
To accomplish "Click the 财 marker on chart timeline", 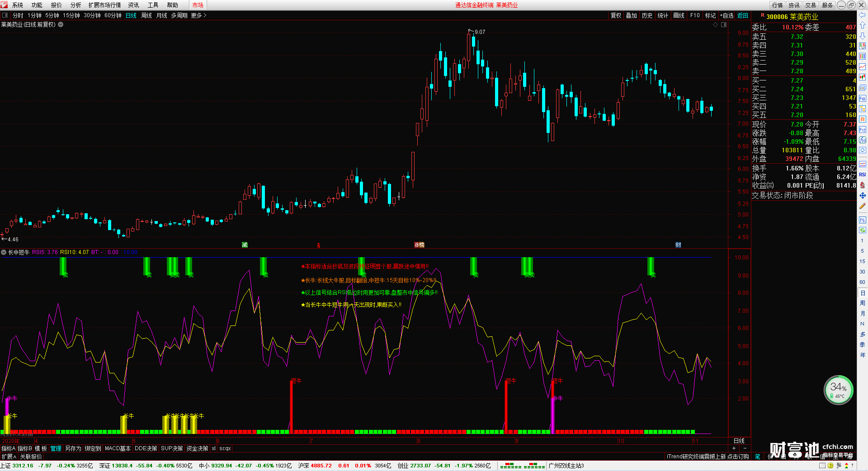I will [678, 245].
